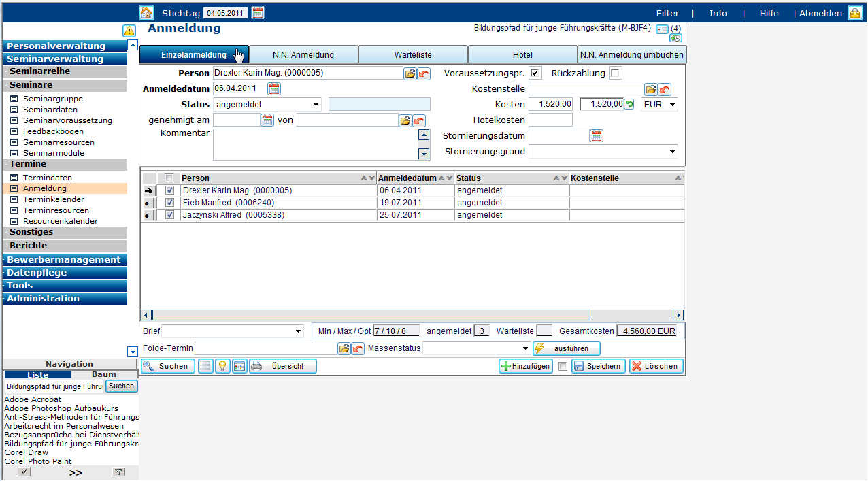868x481 pixels.
Task: Uncheck the row checkbox for Drexler Karin Mag.
Action: pos(169,190)
